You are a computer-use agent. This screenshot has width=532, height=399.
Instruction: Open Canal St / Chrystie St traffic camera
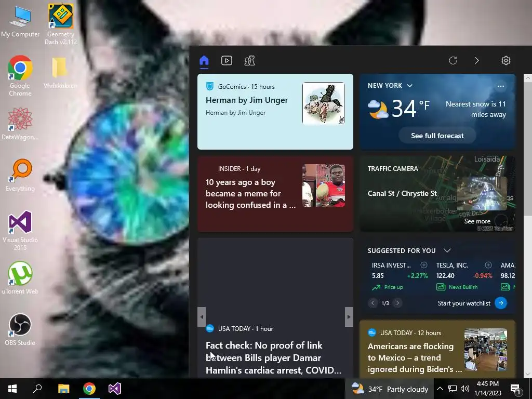437,194
